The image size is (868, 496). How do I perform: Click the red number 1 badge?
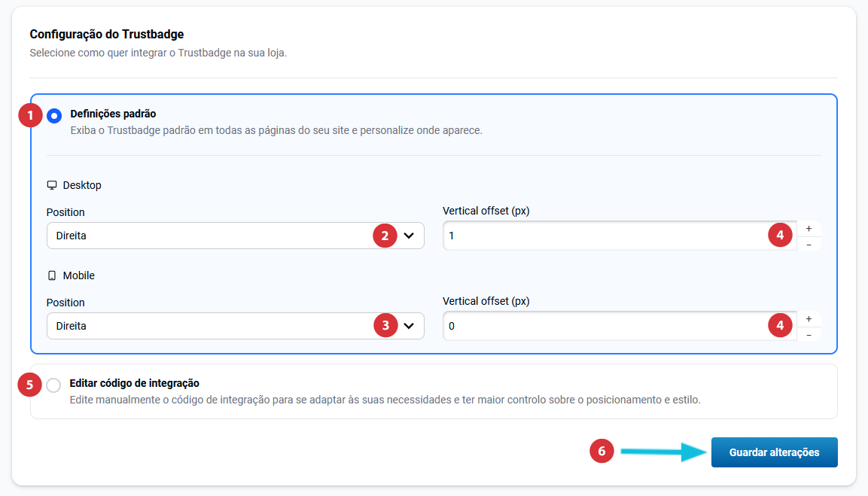coord(30,116)
